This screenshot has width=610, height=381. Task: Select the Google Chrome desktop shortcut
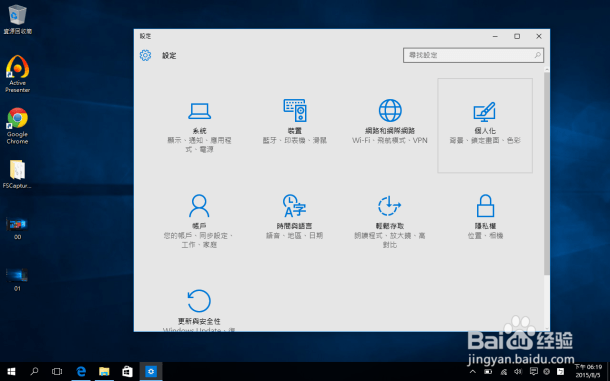point(18,126)
